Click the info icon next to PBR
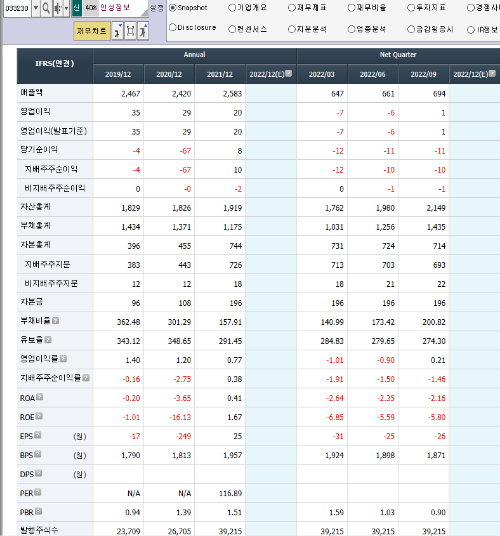The image size is (500, 536). [38, 511]
